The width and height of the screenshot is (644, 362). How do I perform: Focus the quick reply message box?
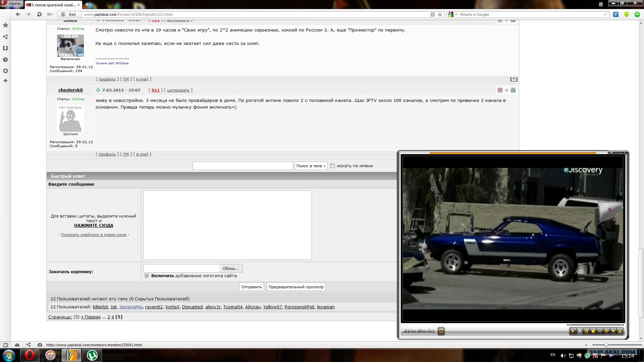click(x=227, y=225)
